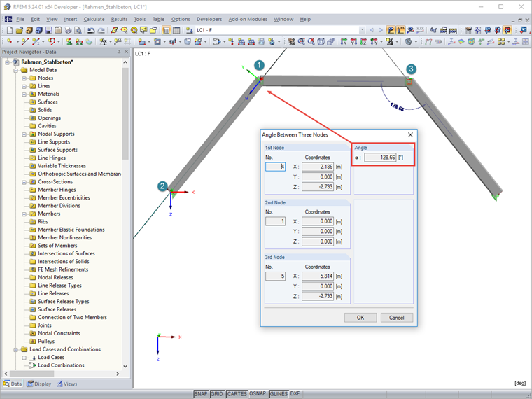Switch to the Display navigator tab
Image resolution: width=532 pixels, height=399 pixels.
39,384
